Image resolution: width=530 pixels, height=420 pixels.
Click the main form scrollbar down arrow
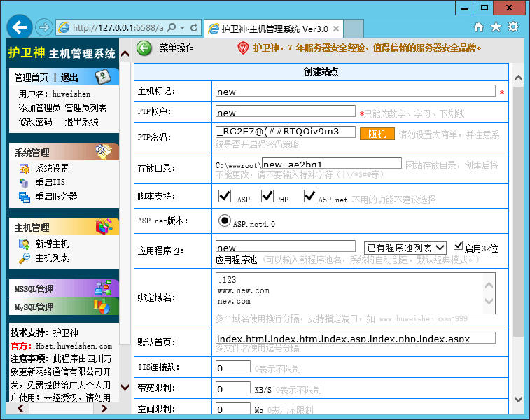(518, 399)
